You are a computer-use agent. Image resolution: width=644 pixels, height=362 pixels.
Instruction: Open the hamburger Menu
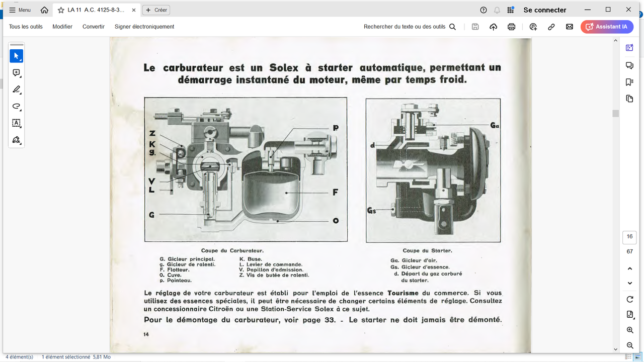pyautogui.click(x=20, y=10)
